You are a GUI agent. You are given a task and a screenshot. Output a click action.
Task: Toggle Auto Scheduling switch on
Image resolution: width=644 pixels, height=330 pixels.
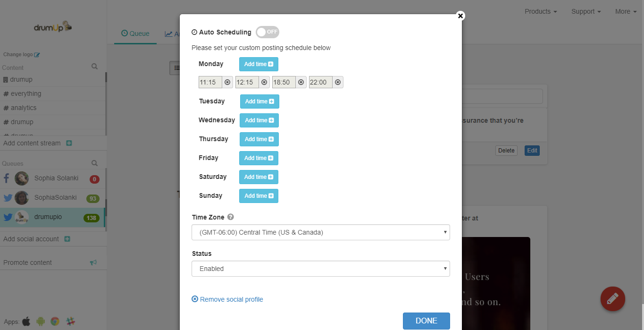(x=268, y=32)
